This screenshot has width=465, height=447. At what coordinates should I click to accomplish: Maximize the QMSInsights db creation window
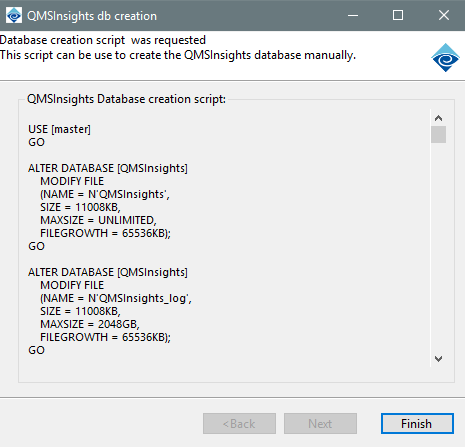pyautogui.click(x=398, y=15)
